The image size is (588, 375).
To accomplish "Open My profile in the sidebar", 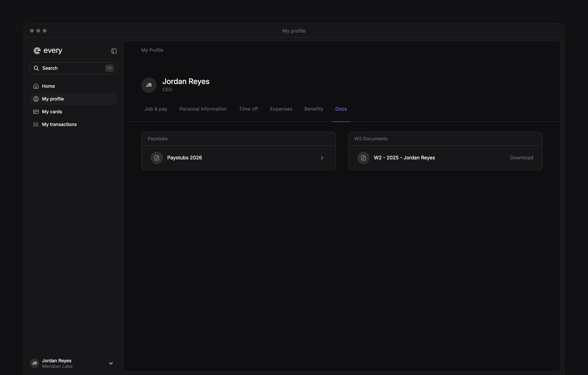I will pos(73,99).
